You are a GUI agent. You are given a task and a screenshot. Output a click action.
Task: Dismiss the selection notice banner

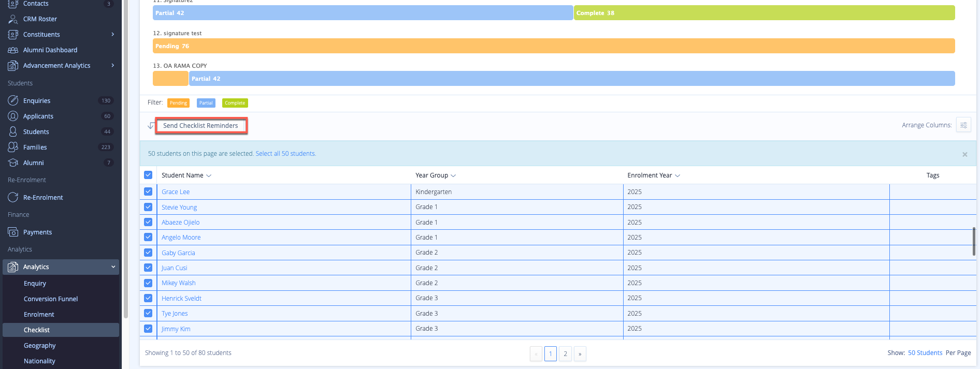[x=964, y=154]
